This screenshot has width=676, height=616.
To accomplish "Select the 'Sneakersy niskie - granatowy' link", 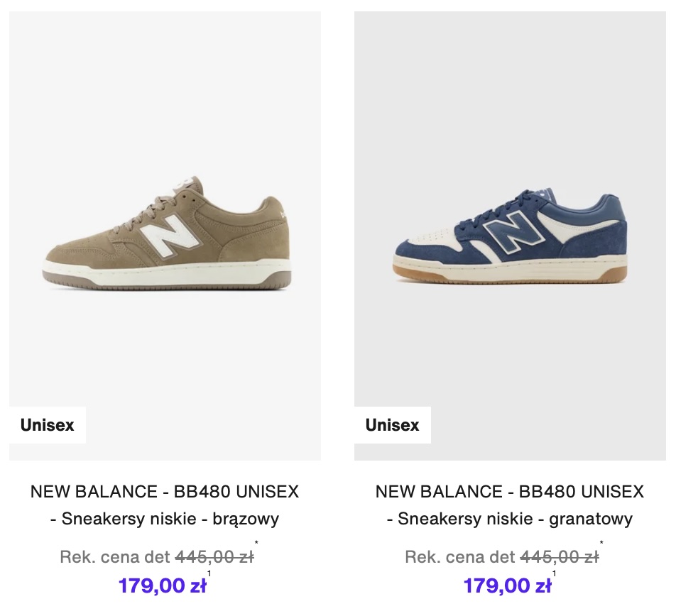I will click(510, 519).
